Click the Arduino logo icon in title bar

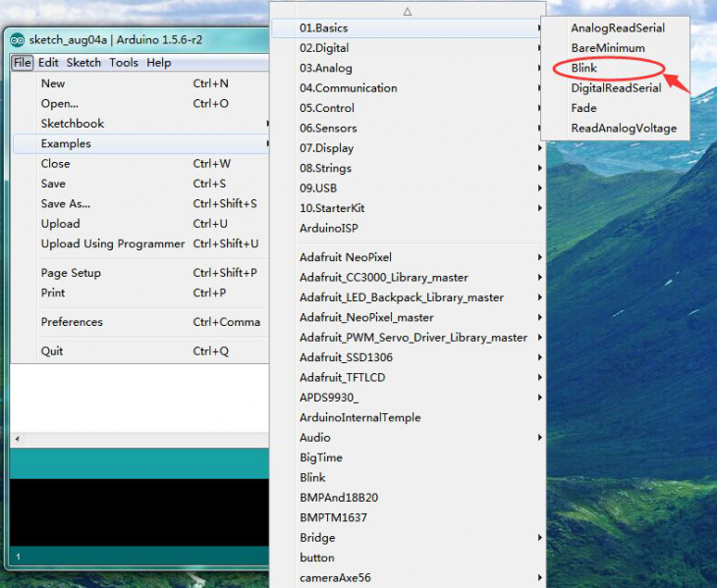tap(17, 40)
